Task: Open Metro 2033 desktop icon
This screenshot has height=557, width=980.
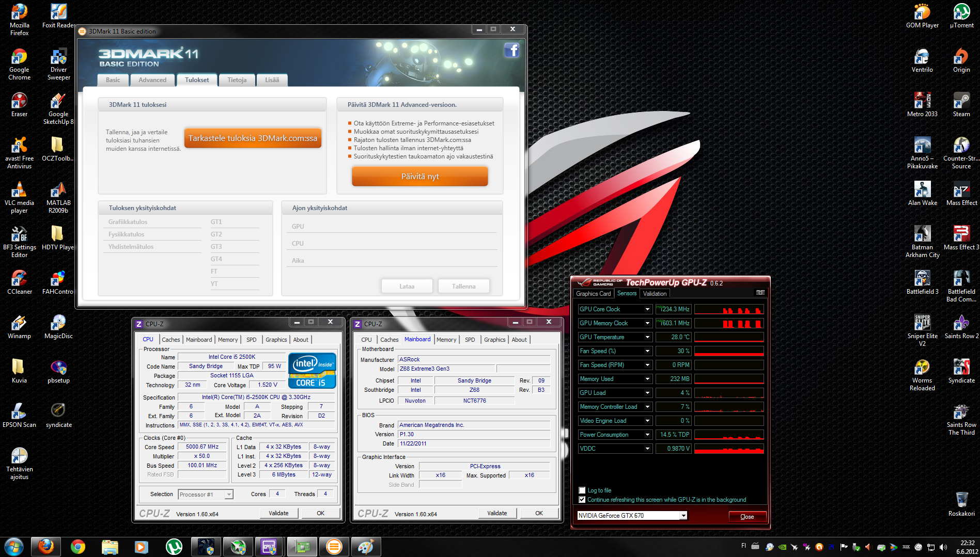Action: [x=922, y=105]
